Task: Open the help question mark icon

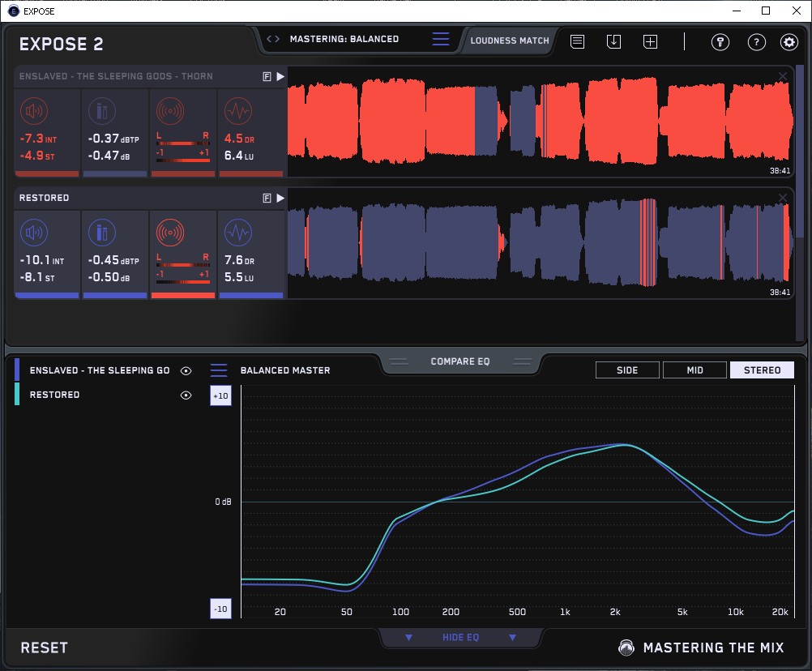Action: pyautogui.click(x=757, y=42)
